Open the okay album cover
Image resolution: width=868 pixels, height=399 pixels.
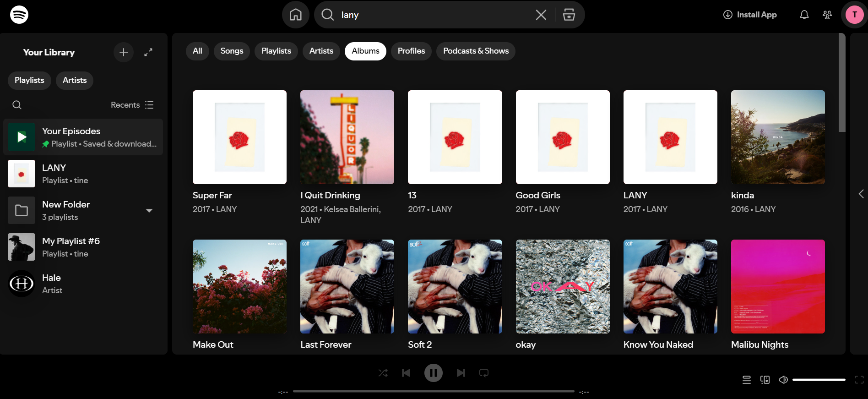click(x=563, y=286)
